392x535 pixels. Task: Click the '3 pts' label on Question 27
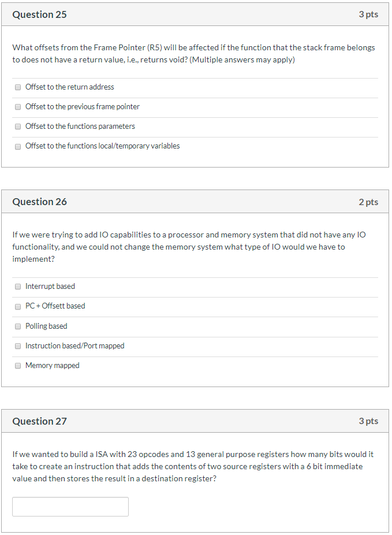coord(369,421)
